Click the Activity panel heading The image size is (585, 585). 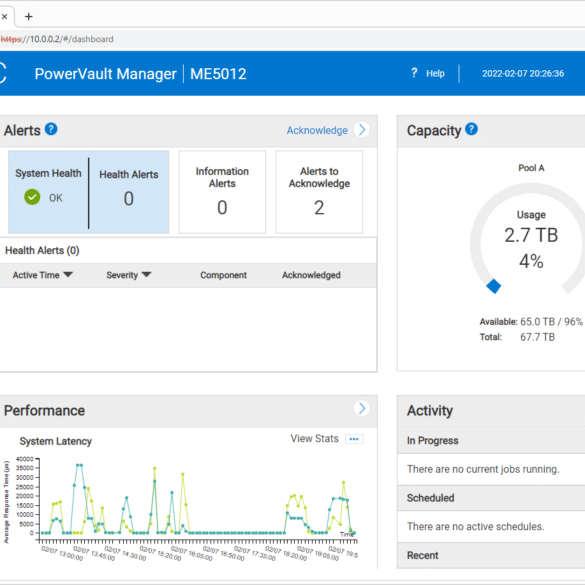click(x=430, y=410)
